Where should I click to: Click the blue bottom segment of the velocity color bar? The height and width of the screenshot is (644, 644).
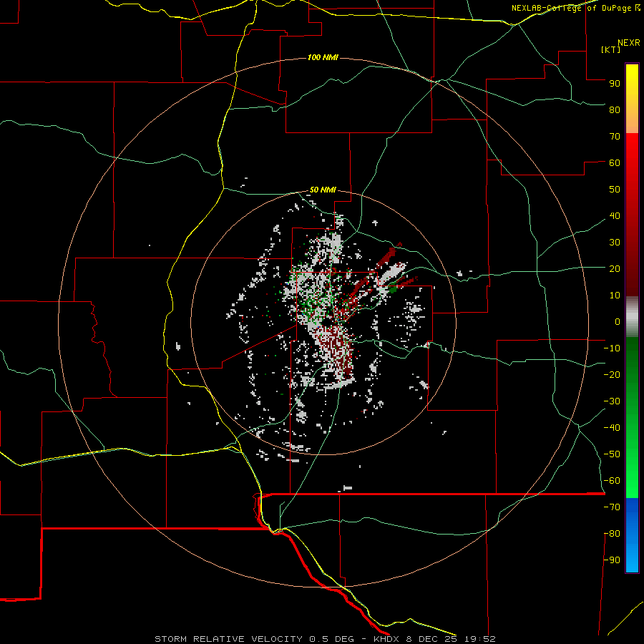coord(632,535)
